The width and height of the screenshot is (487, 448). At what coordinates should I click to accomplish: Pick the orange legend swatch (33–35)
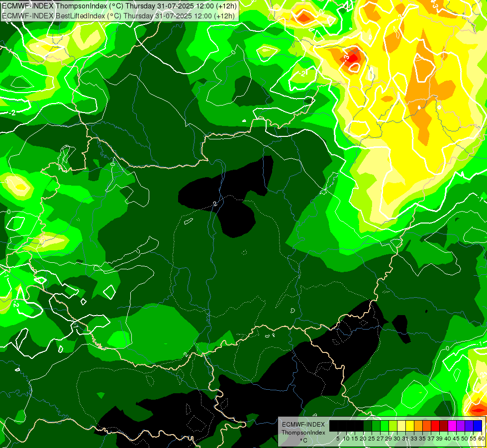click(x=418, y=426)
